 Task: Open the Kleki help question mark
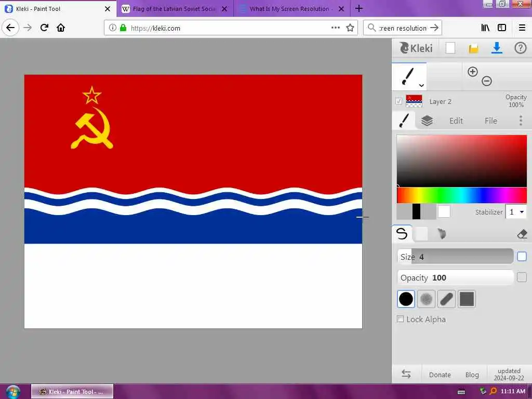520,48
